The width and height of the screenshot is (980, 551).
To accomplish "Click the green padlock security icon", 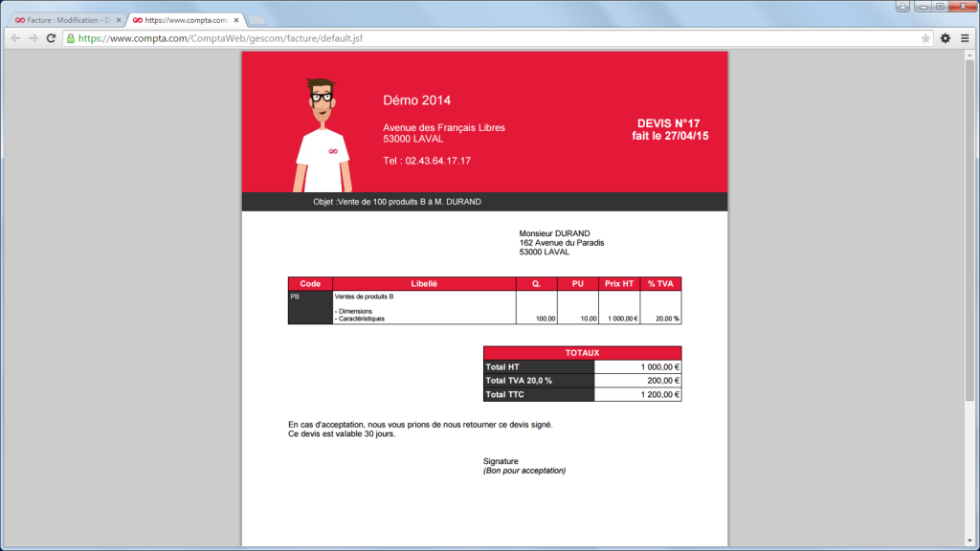I will coord(71,38).
